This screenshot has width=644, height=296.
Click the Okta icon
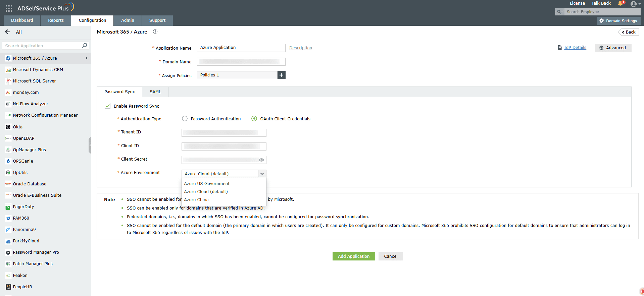pos(8,127)
